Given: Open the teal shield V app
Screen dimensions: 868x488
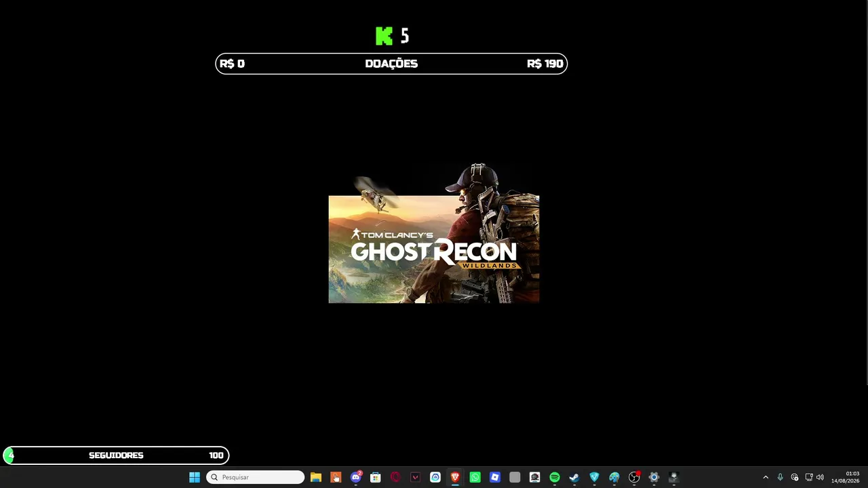Looking at the screenshot, I should pyautogui.click(x=594, y=477).
